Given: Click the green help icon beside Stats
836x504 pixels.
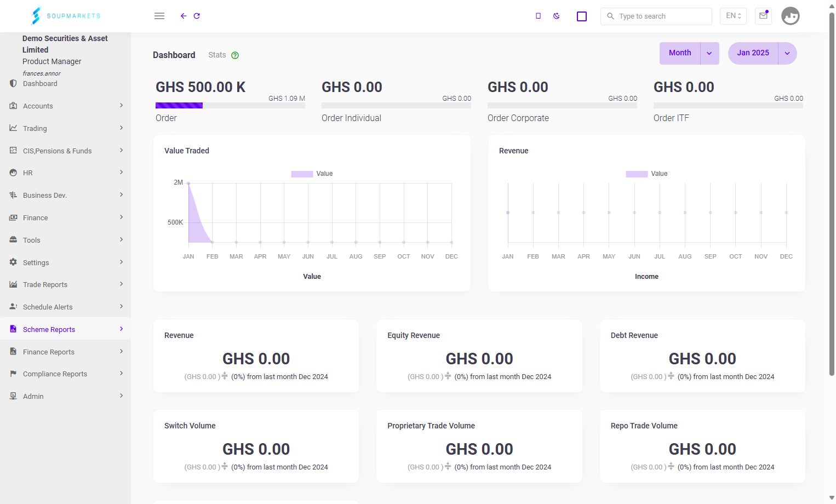Looking at the screenshot, I should tap(235, 55).
